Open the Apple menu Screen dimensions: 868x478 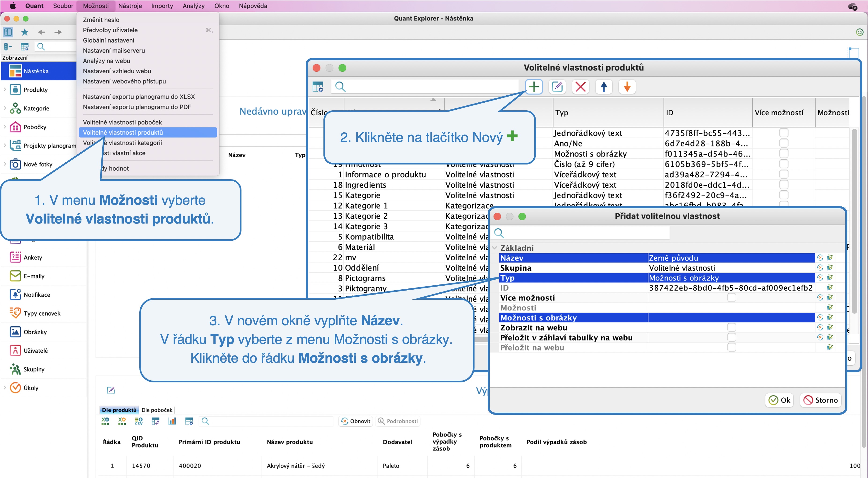coord(13,6)
